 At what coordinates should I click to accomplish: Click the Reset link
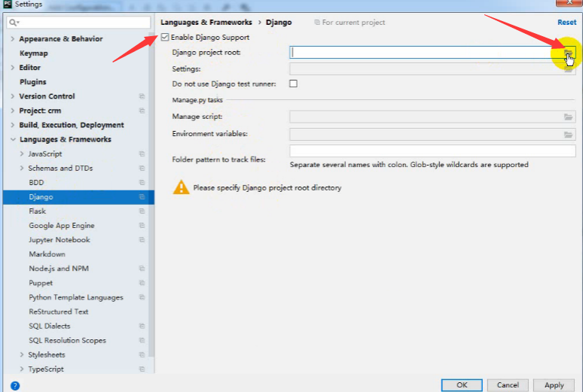[x=566, y=23]
